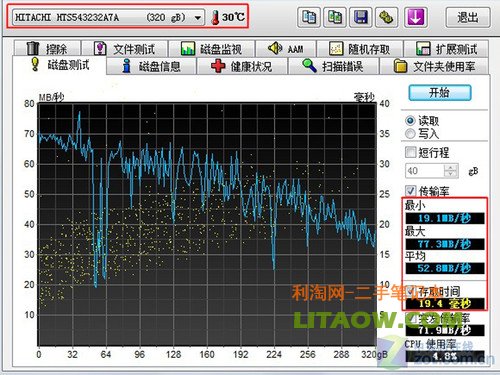Screen dimensions: 500x375
Task: Switch to the 磁盘信息 tab
Action: [x=152, y=66]
